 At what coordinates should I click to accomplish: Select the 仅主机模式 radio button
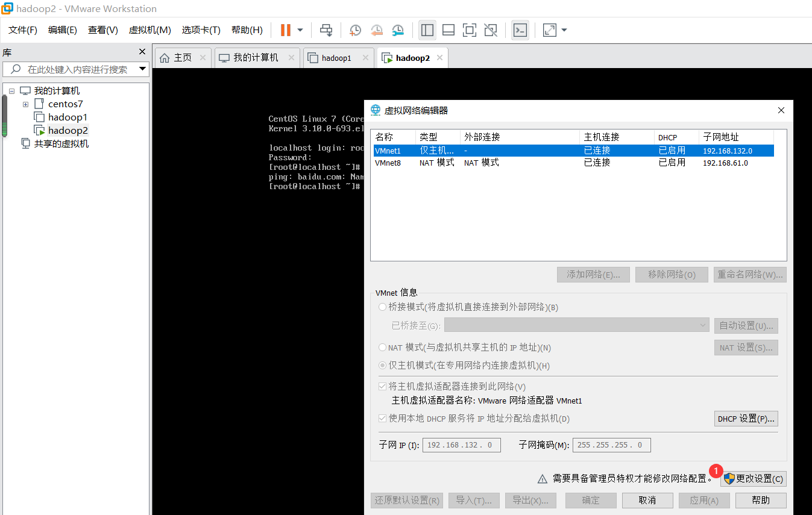(382, 366)
